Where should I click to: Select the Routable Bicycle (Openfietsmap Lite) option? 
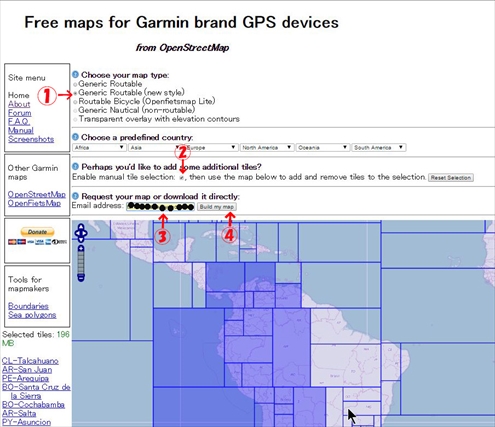(x=75, y=102)
